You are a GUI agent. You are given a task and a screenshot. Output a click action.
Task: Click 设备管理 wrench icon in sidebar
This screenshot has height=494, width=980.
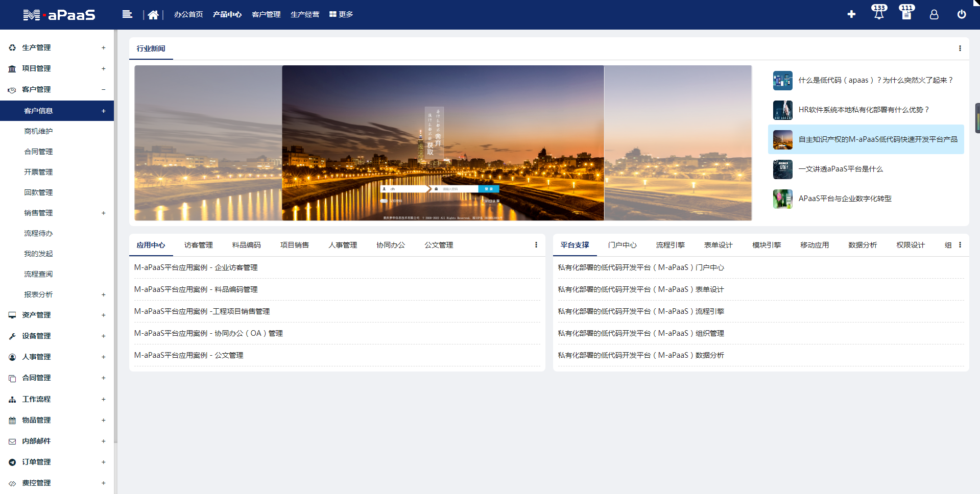point(12,336)
